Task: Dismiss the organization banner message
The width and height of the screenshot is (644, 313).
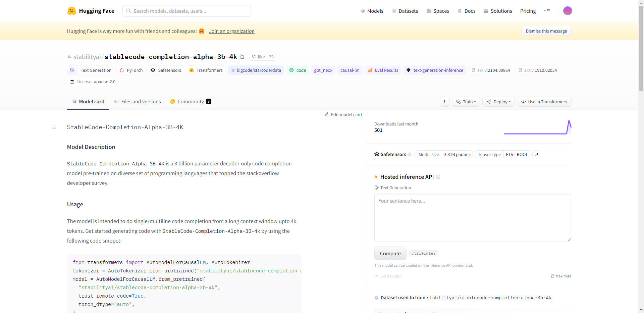Action: click(546, 31)
